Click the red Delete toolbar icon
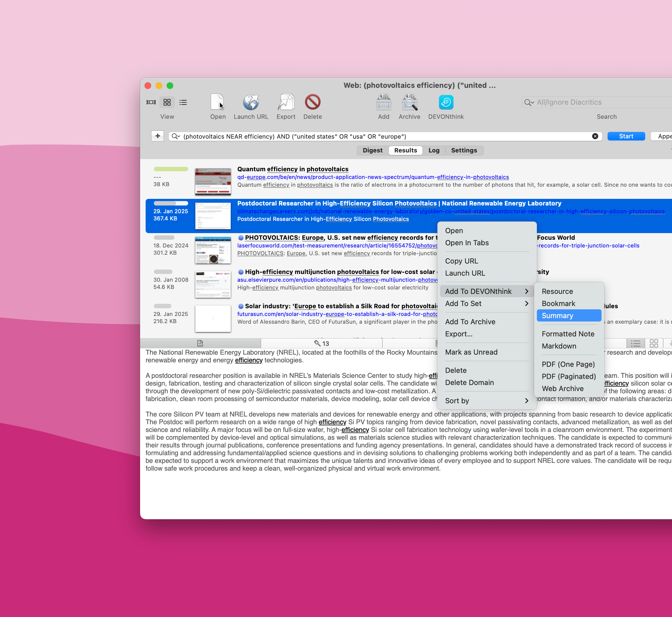This screenshot has height=617, width=672. tap(313, 102)
